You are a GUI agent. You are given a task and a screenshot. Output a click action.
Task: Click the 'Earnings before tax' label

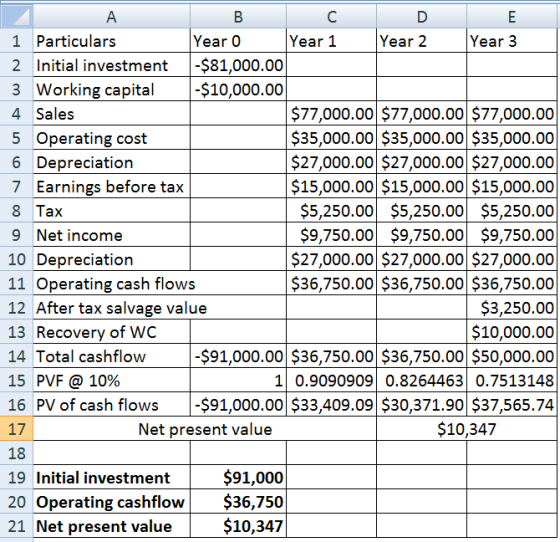pyautogui.click(x=112, y=186)
